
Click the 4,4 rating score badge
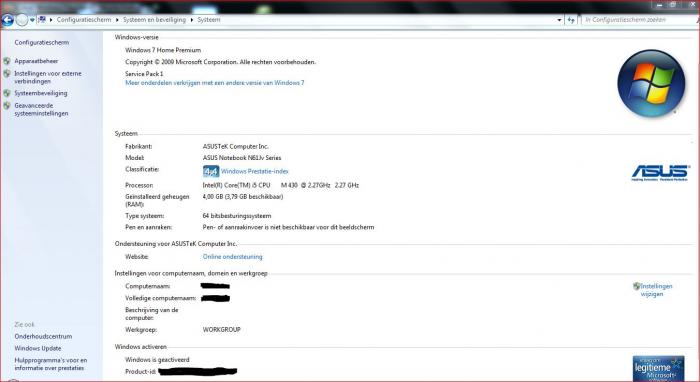tap(211, 171)
